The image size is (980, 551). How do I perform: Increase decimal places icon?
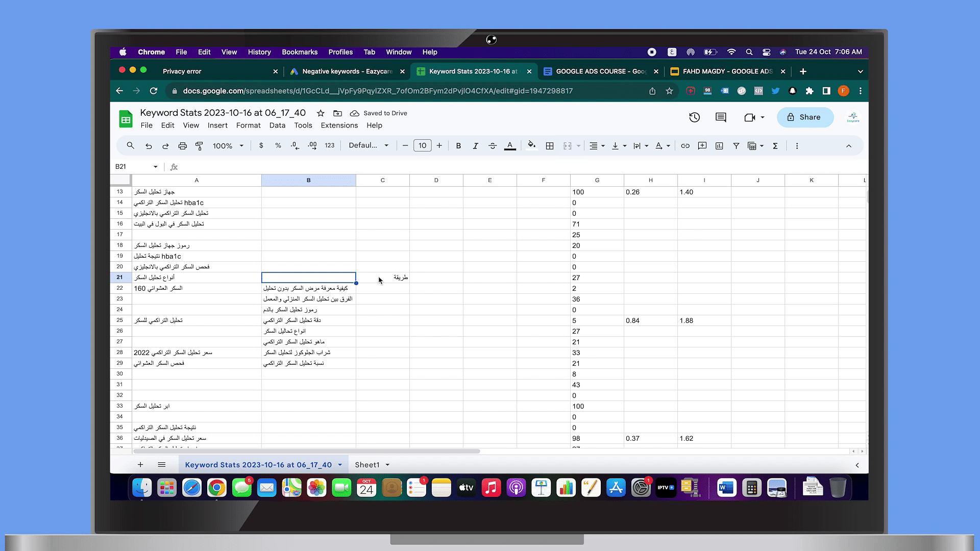[x=312, y=146]
